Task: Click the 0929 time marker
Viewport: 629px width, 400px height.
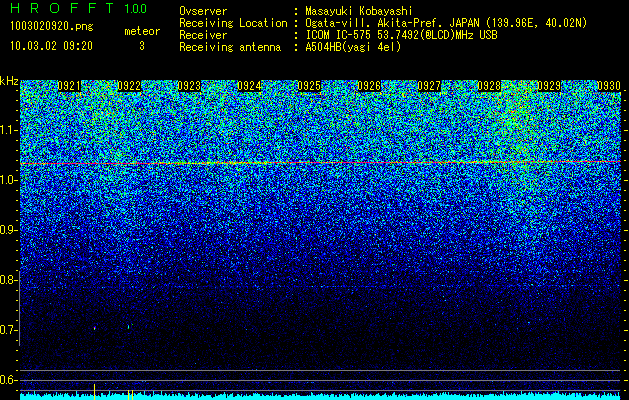Action: coord(549,86)
